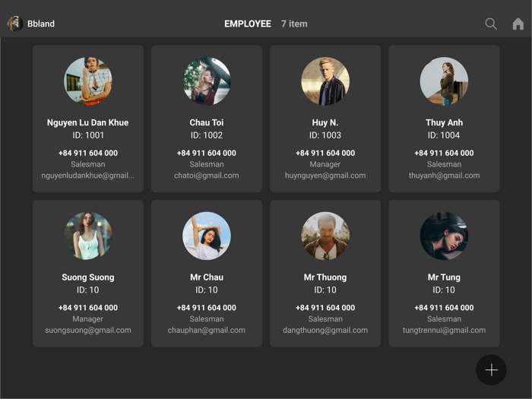Click Huy N.'s Manager role label
The image size is (532, 399).
325,164
